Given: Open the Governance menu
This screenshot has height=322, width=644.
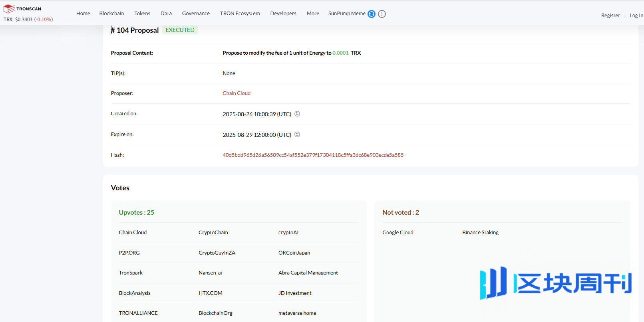Looking at the screenshot, I should [196, 14].
